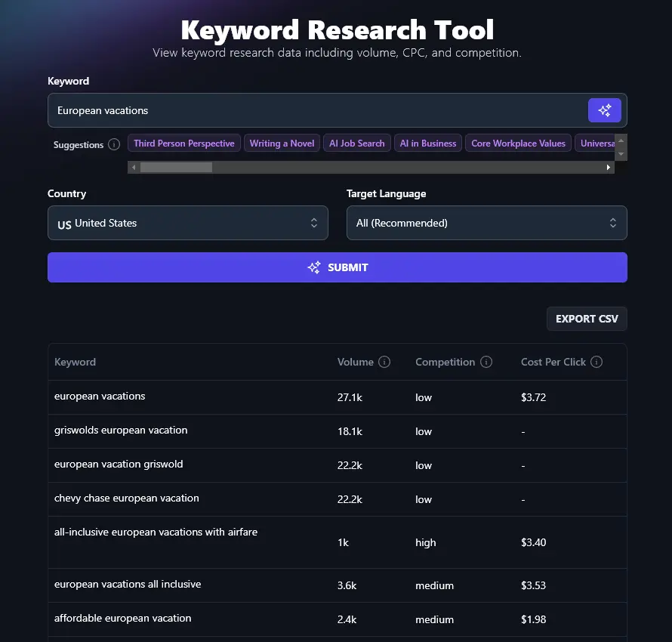Open the Target Language dropdown
The height and width of the screenshot is (642, 672).
pos(486,223)
